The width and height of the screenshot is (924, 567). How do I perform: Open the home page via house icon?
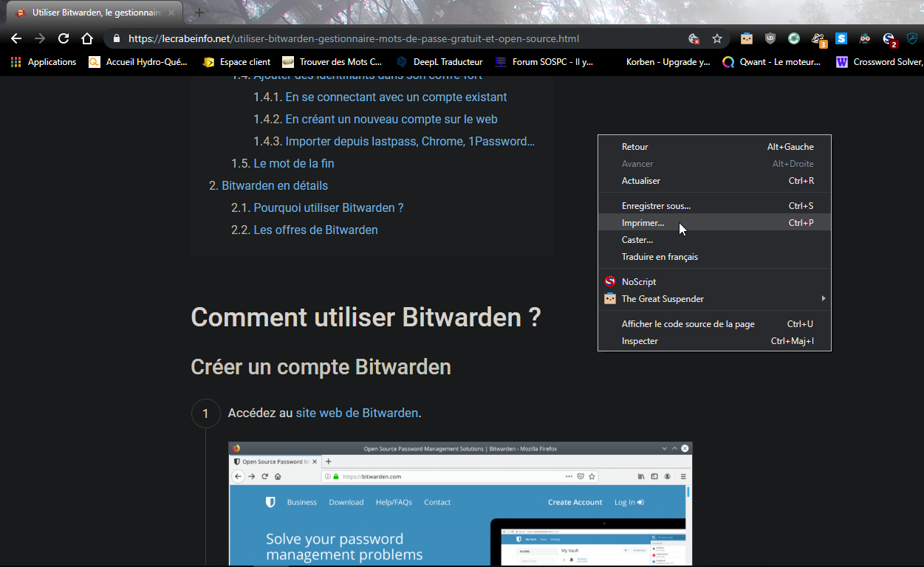click(x=87, y=38)
